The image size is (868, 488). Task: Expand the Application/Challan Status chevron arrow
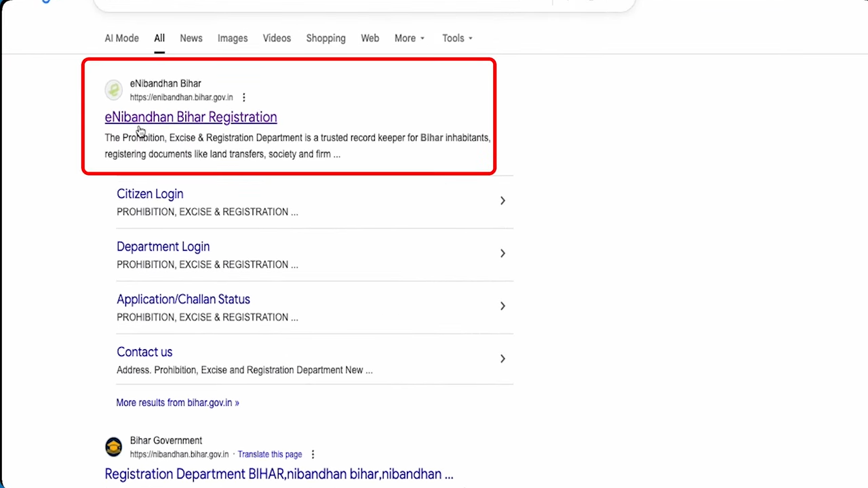502,306
